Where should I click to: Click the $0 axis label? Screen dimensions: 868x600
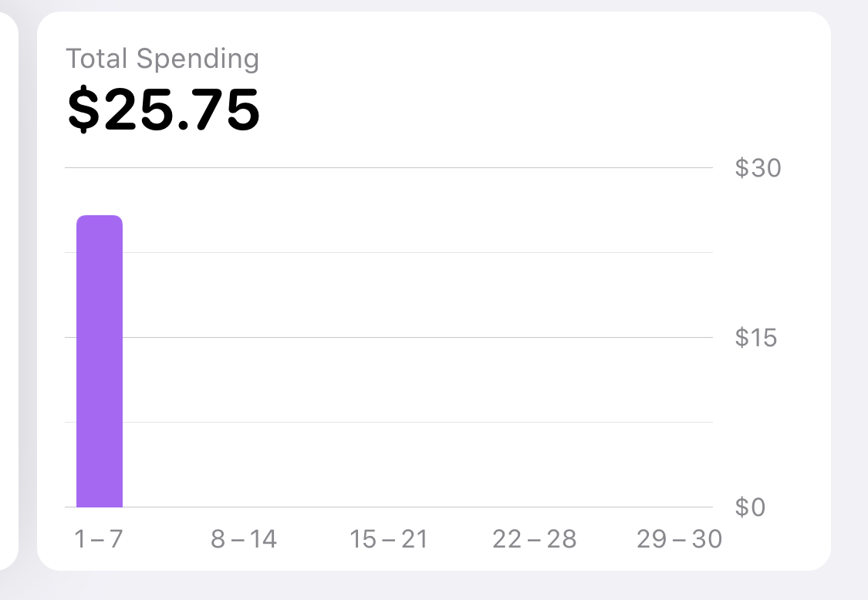(750, 507)
